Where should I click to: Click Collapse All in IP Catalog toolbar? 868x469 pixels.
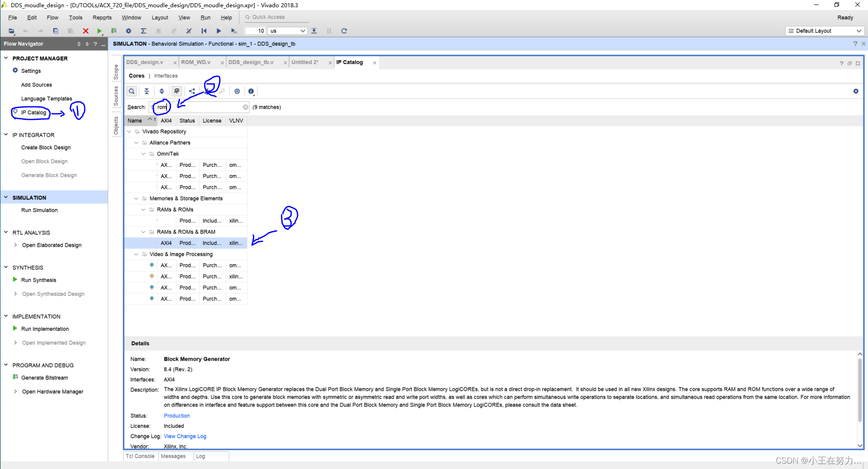[147, 91]
